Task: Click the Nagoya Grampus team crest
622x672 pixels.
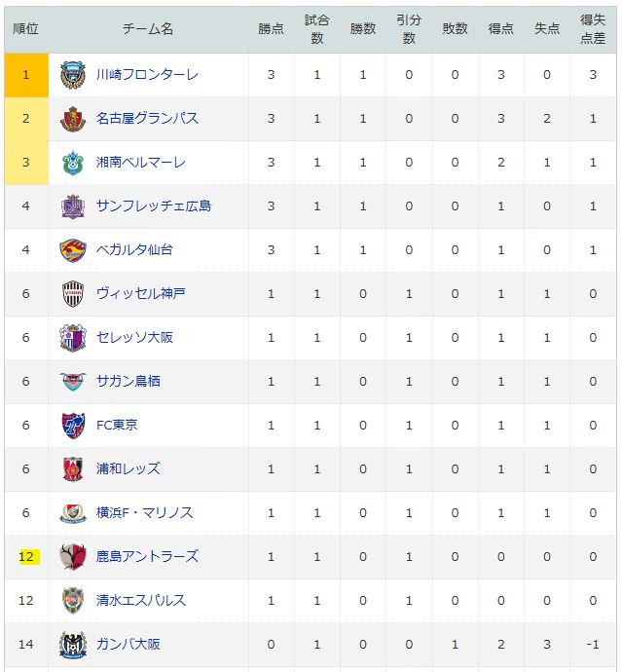Action: (73, 119)
